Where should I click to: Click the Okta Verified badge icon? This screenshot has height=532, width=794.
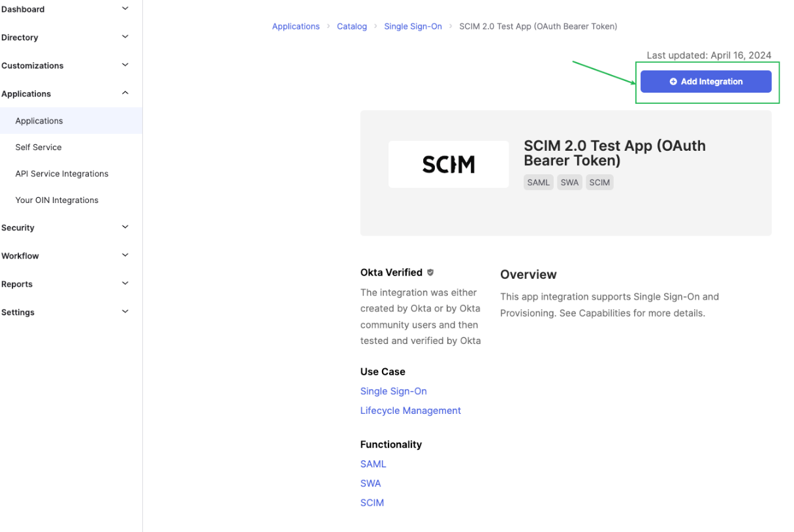(430, 272)
